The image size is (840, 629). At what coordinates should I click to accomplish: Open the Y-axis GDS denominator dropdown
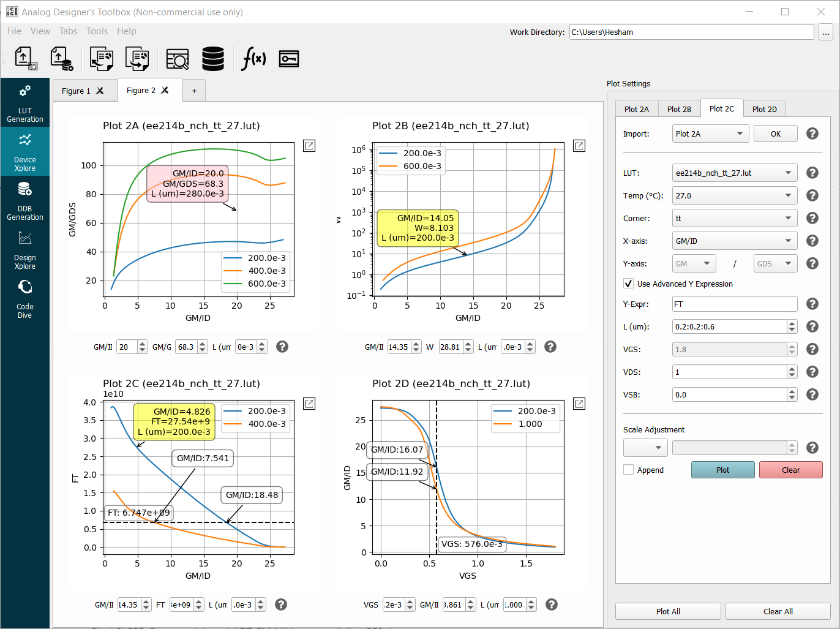click(775, 263)
